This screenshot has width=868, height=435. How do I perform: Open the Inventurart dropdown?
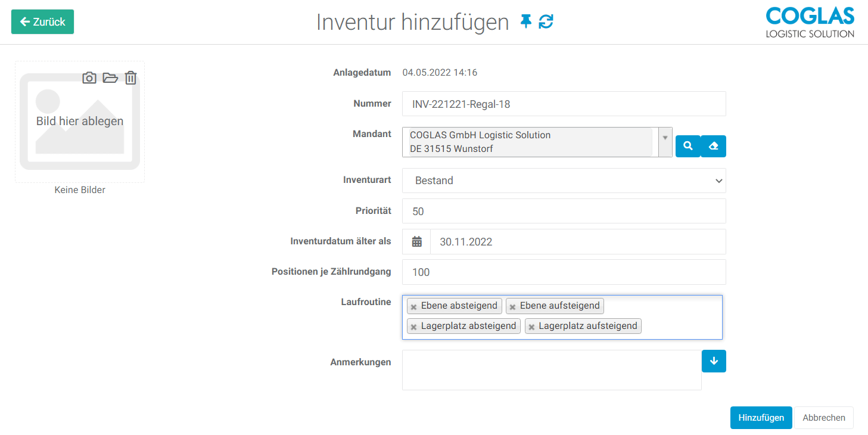[564, 181]
